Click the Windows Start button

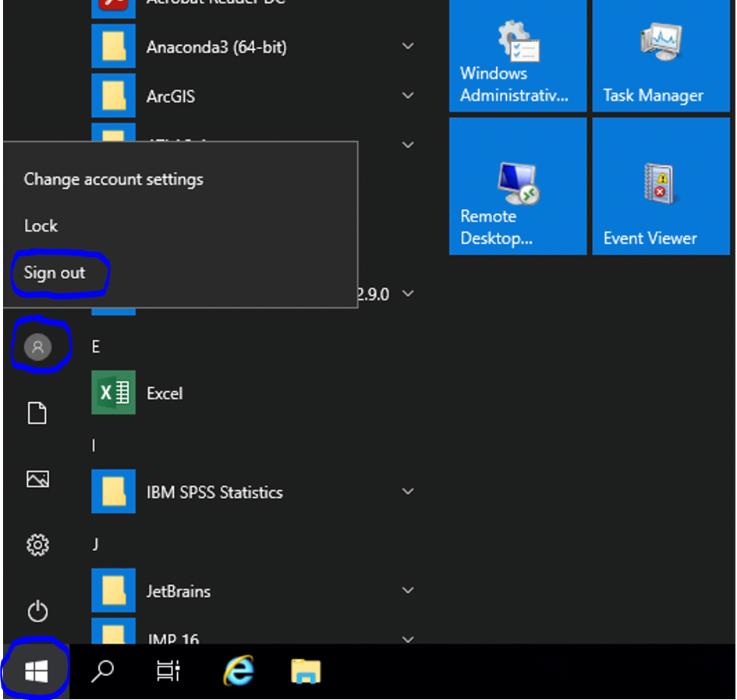click(x=36, y=671)
